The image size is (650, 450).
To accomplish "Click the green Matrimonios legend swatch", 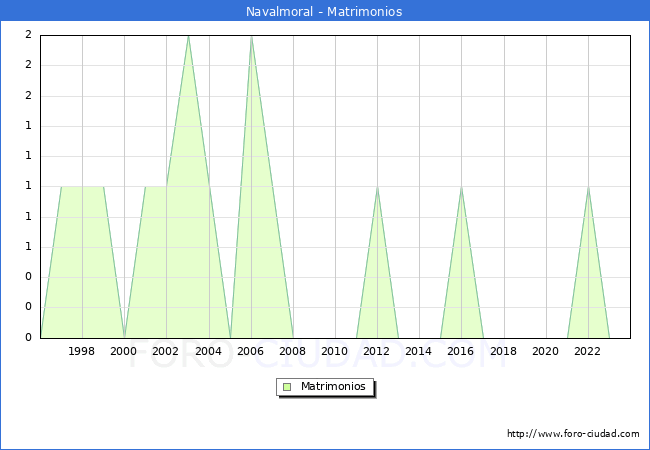I will click(x=287, y=387).
